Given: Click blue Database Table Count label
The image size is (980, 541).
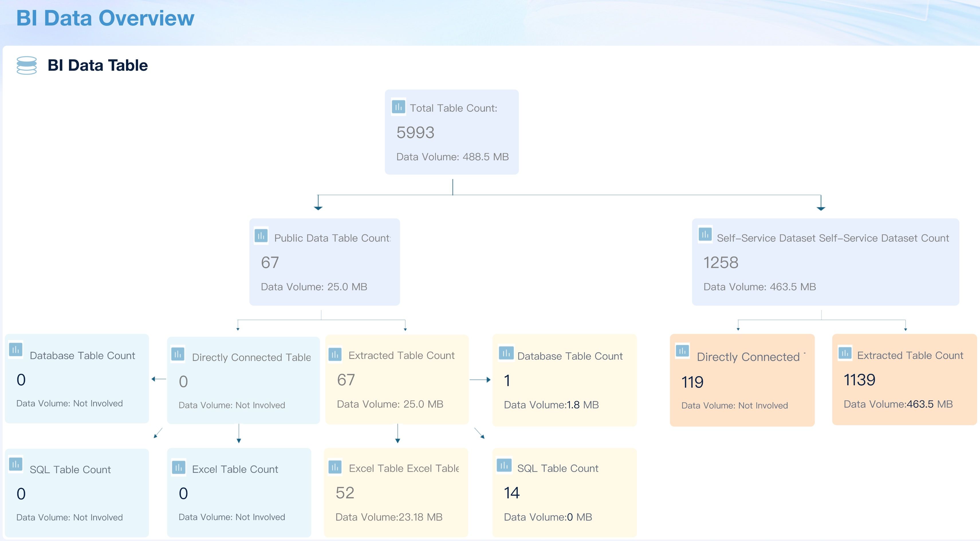Looking at the screenshot, I should 82,356.
